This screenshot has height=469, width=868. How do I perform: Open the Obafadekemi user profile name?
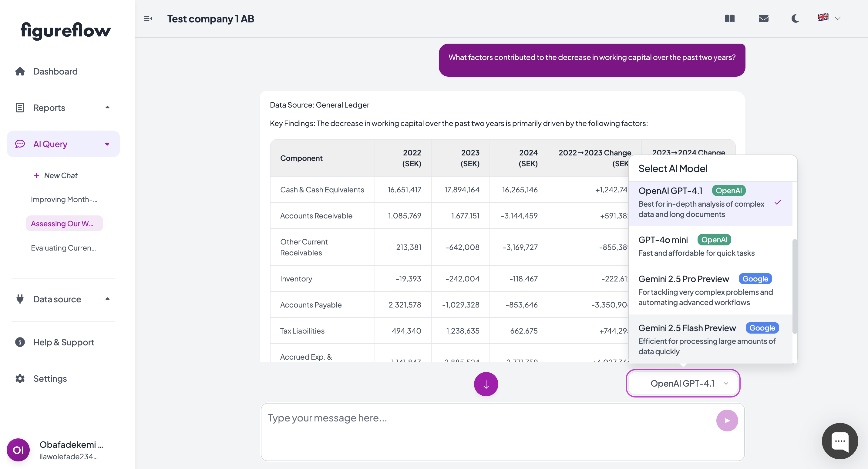tap(71, 444)
